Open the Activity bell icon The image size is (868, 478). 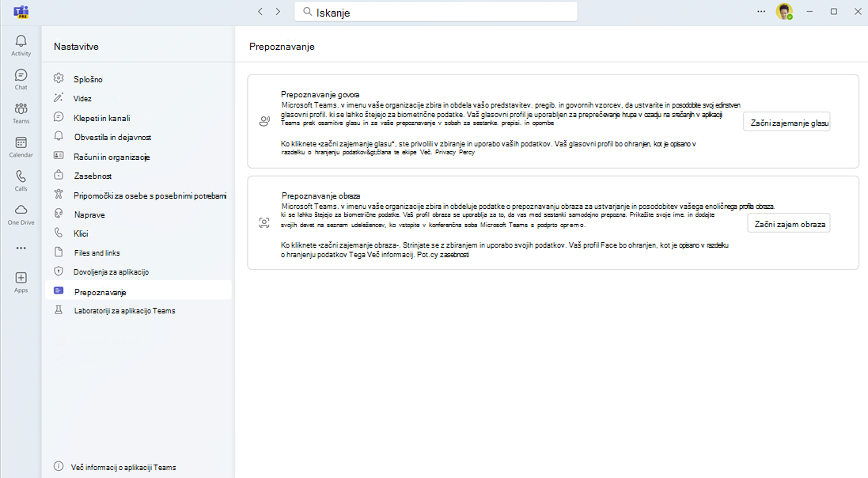click(21, 41)
